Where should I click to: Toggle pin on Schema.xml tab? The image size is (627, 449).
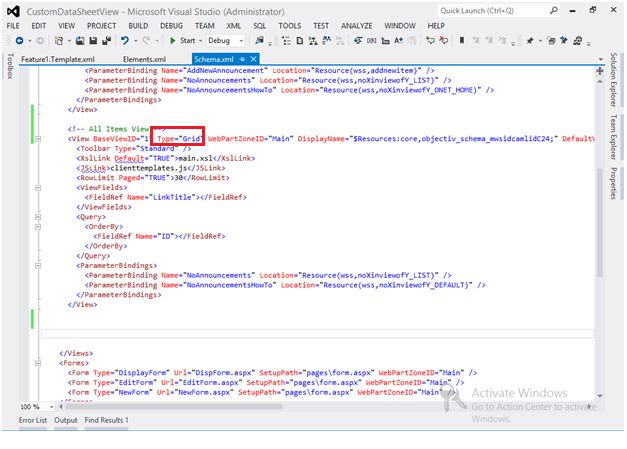click(242, 59)
